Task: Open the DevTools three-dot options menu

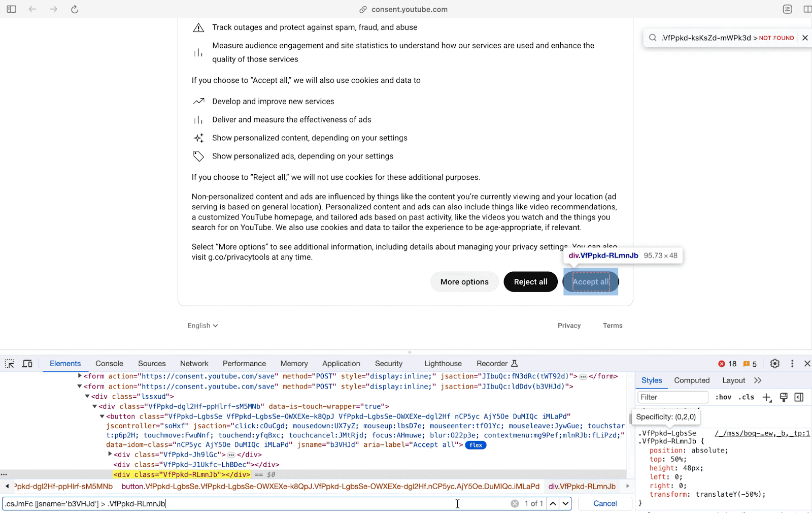Action: click(792, 363)
